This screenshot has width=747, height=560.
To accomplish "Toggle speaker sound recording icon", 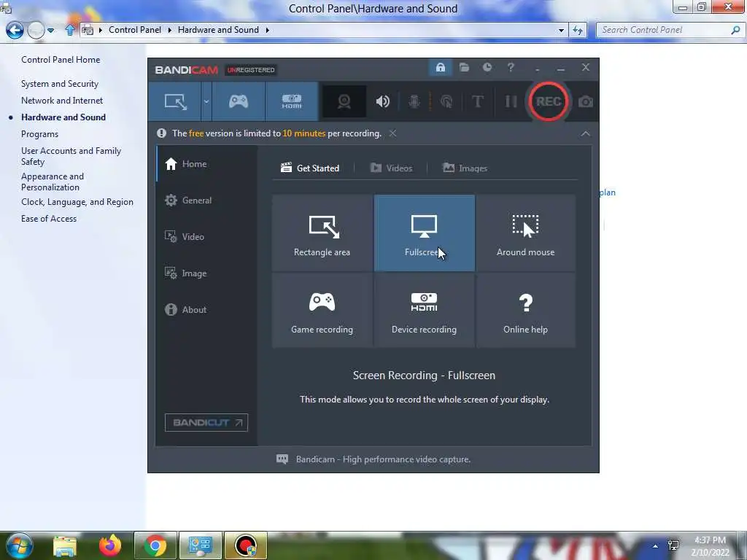I will 382,101.
